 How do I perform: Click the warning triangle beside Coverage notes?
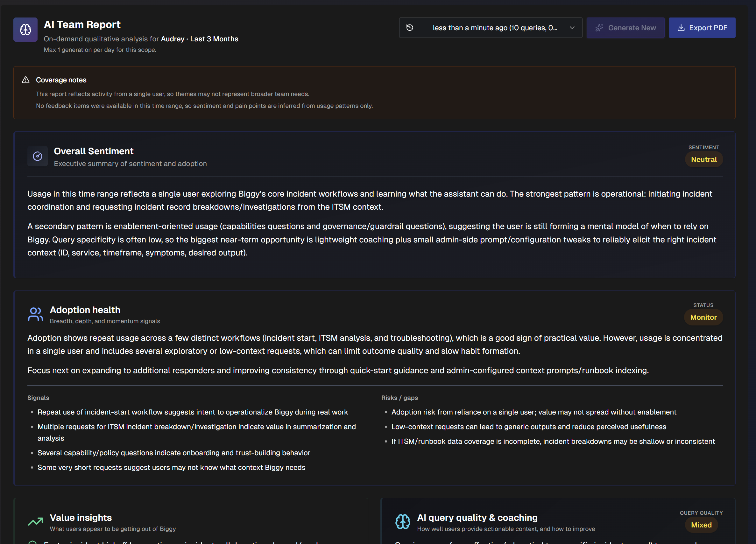(x=25, y=80)
